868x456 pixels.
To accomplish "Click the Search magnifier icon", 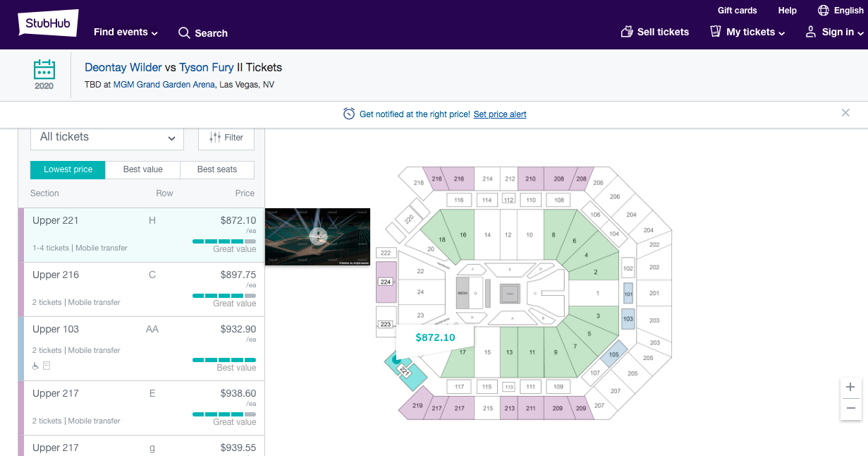I will click(184, 32).
